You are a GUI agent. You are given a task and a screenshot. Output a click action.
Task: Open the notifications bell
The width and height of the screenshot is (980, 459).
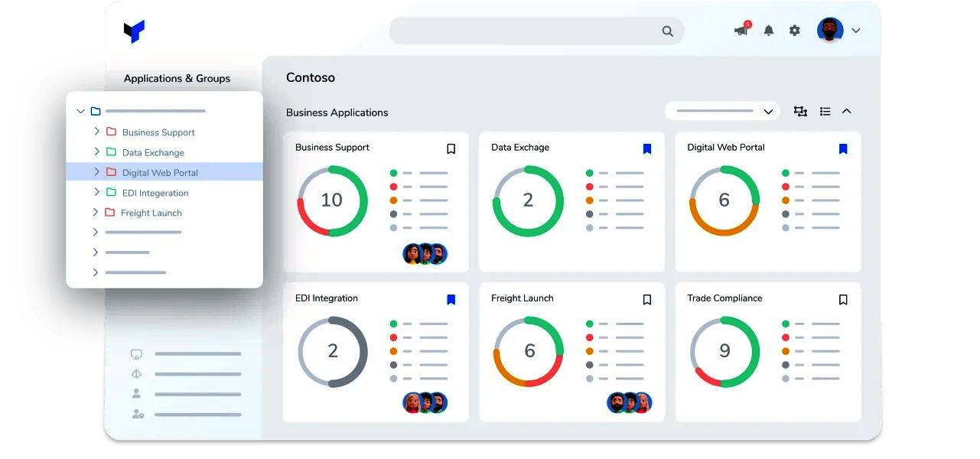pos(769,31)
